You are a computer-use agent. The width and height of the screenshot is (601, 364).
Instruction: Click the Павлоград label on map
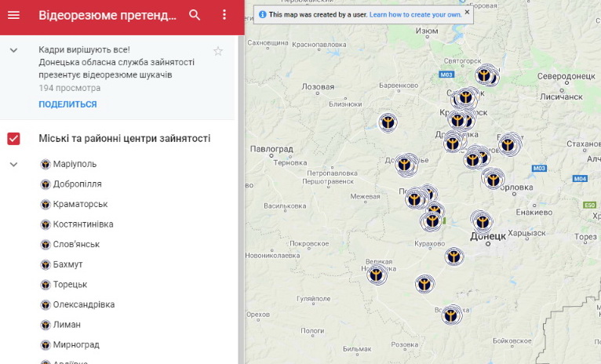[x=271, y=149]
